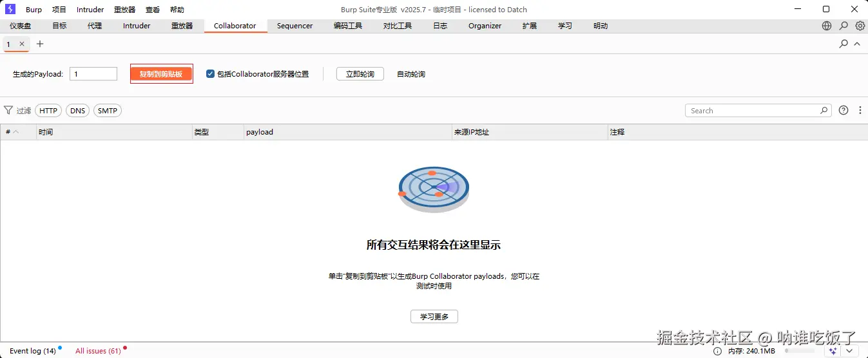Image resolution: width=868 pixels, height=358 pixels.
Task: Switch to the 重放器 tab
Action: (182, 26)
